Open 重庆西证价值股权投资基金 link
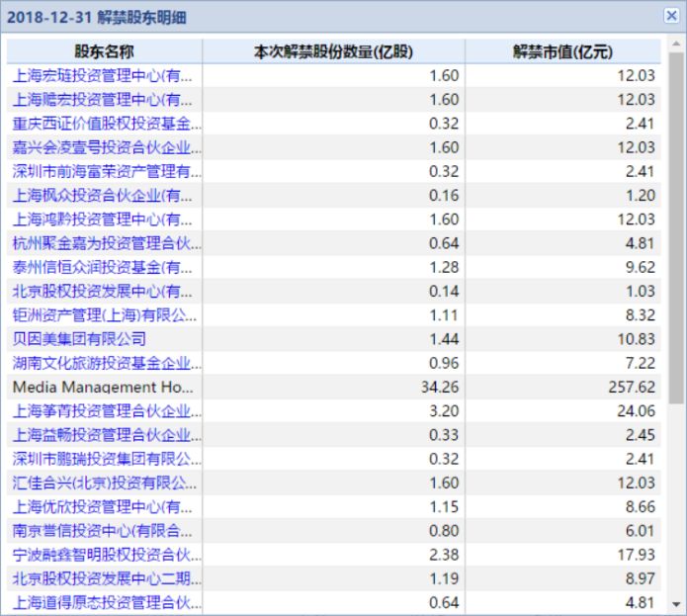This screenshot has width=687, height=616. 107,124
